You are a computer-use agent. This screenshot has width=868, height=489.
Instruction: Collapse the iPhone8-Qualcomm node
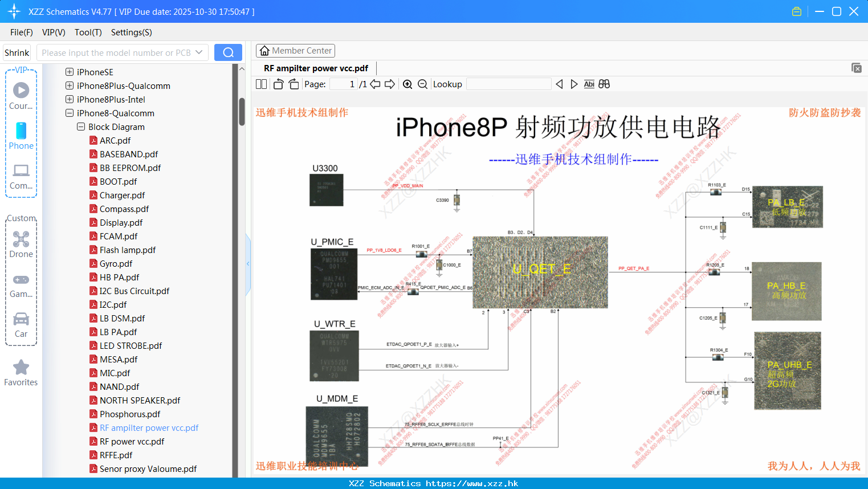pos(70,113)
